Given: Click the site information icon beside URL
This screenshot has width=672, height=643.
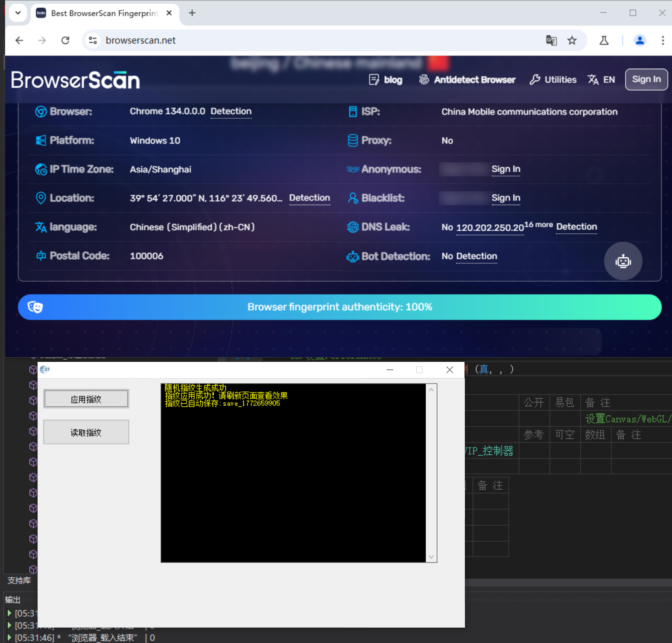Looking at the screenshot, I should [x=93, y=41].
